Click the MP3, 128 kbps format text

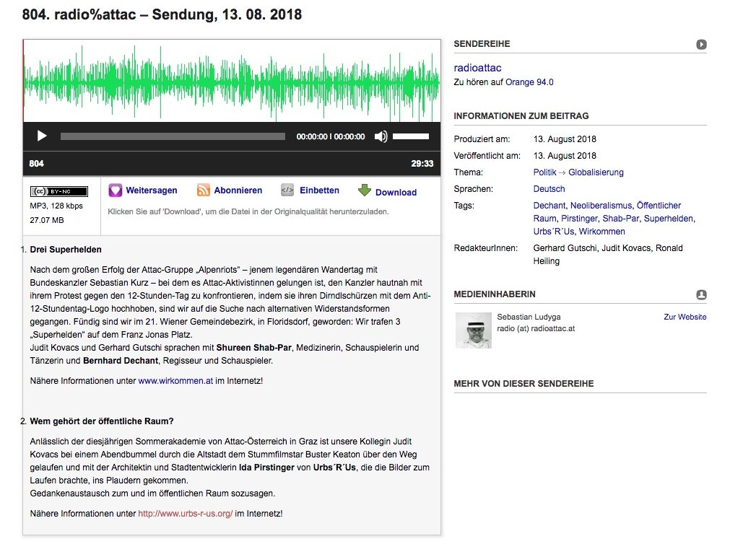(56, 206)
